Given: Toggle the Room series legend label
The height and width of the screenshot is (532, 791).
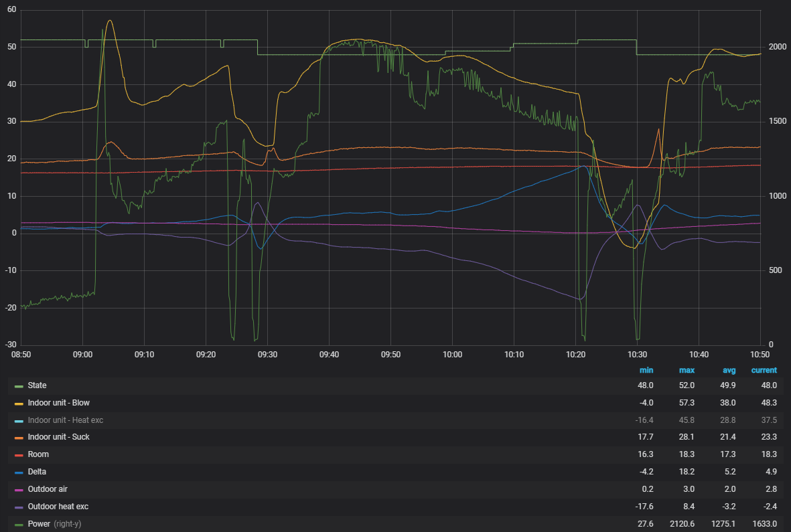Looking at the screenshot, I should [x=38, y=455].
